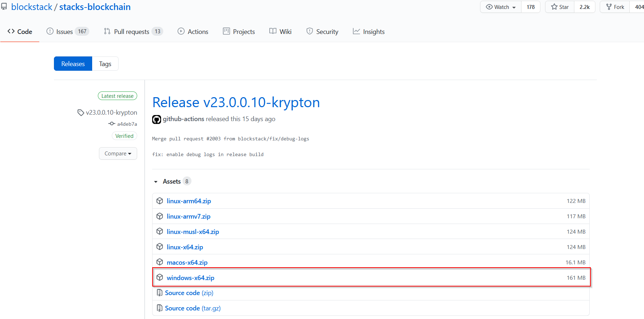Click the Wiki book icon
This screenshot has height=319, width=644.
pos(273,31)
